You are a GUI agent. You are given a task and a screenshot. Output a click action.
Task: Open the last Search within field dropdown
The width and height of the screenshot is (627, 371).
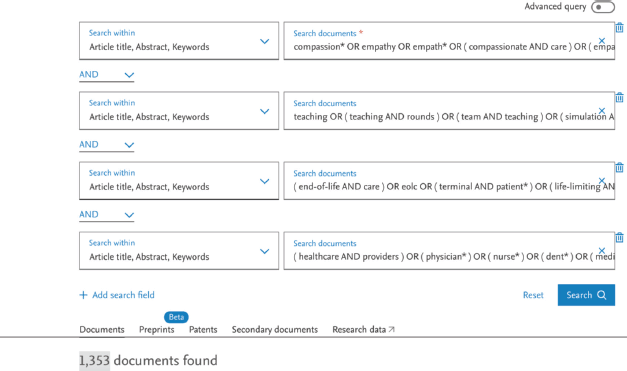pos(179,251)
